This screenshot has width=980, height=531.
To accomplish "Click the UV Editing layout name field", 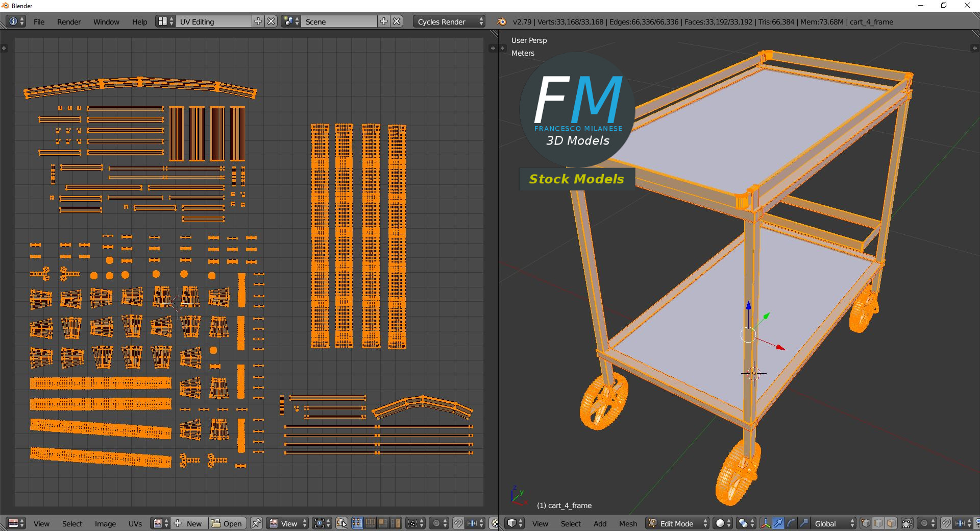I will pyautogui.click(x=213, y=21).
